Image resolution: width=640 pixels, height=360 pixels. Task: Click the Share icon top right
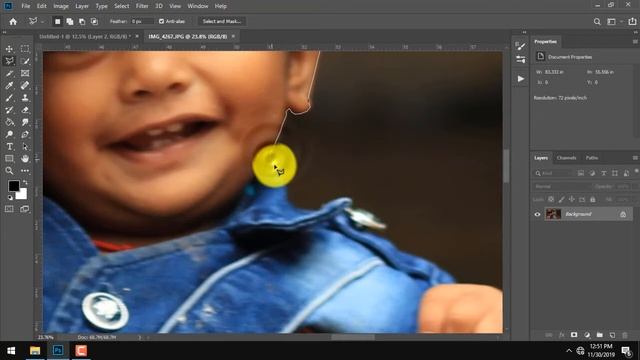(x=632, y=22)
